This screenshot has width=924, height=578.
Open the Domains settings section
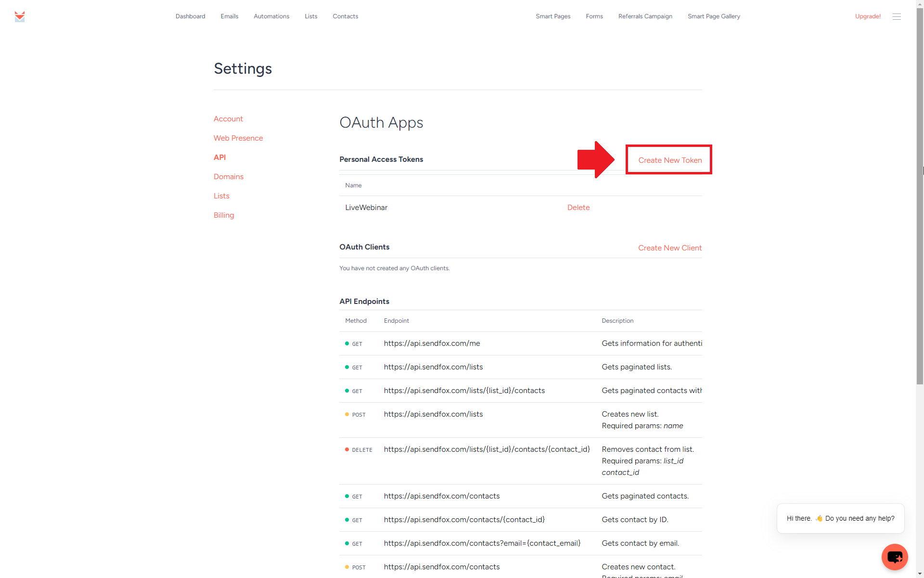coord(229,177)
